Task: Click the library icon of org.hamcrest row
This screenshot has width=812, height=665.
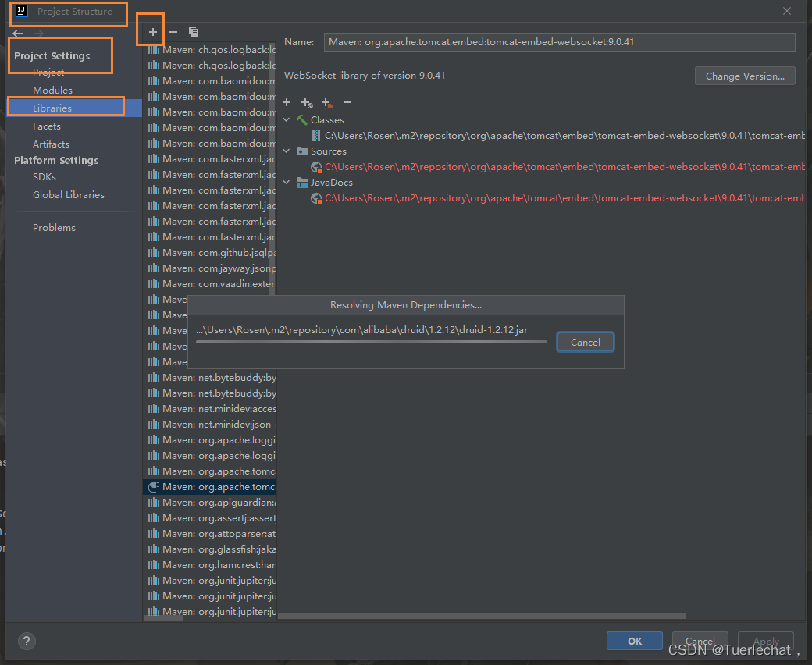Action: [154, 564]
